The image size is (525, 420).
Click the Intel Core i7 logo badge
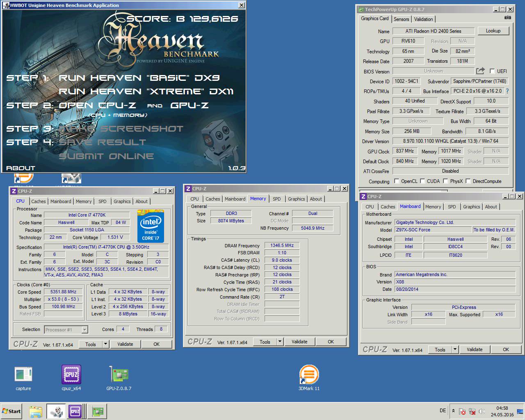pyautogui.click(x=151, y=226)
